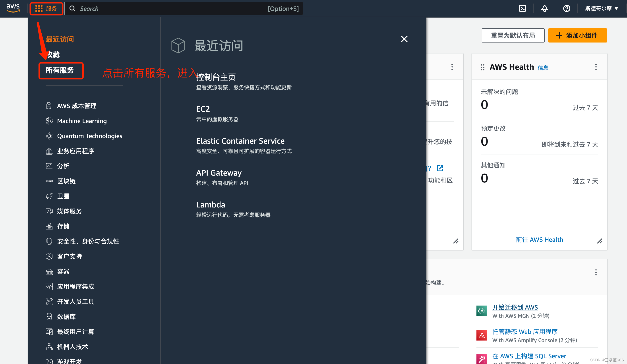Open the 数据库 category label
Image resolution: width=627 pixels, height=364 pixels.
[66, 316]
